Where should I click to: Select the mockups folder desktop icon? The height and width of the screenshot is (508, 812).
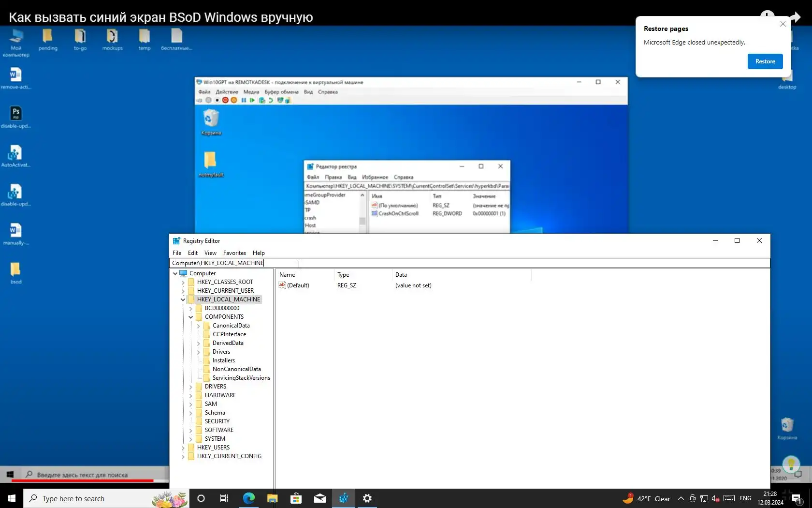(x=112, y=40)
